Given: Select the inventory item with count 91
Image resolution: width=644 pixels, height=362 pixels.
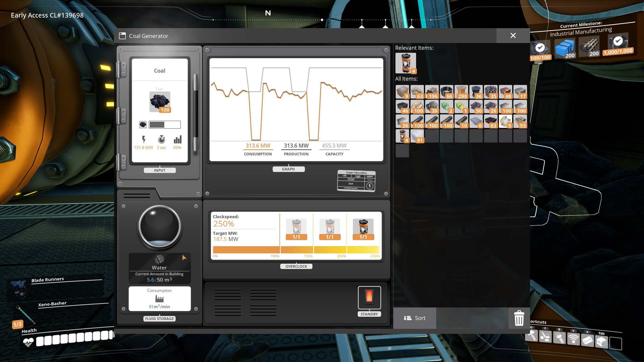Looking at the screenshot, I should click(x=417, y=136).
